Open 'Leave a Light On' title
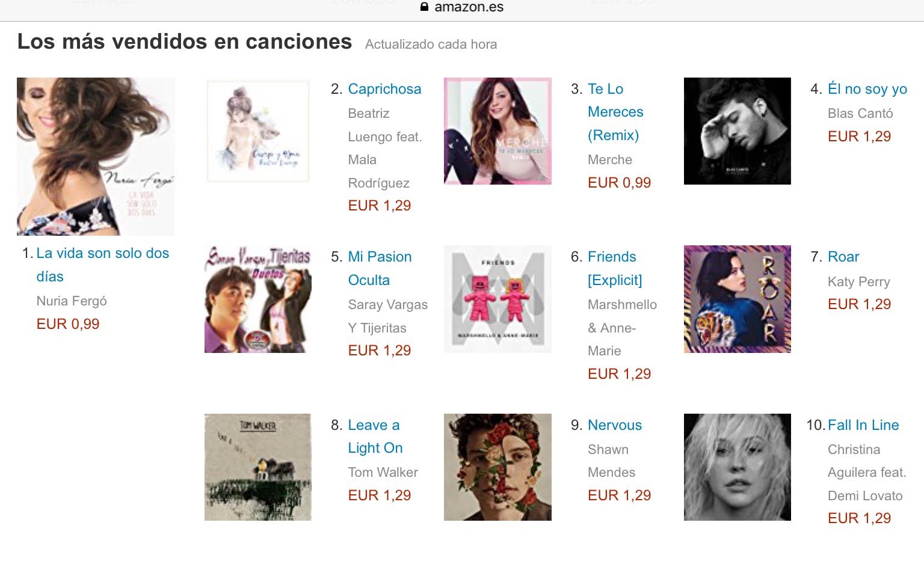 click(375, 437)
